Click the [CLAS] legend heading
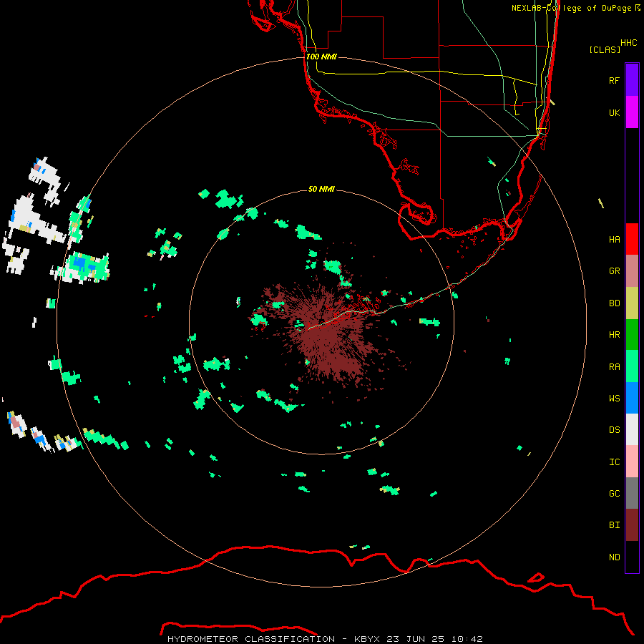644x644 pixels. pos(605,49)
